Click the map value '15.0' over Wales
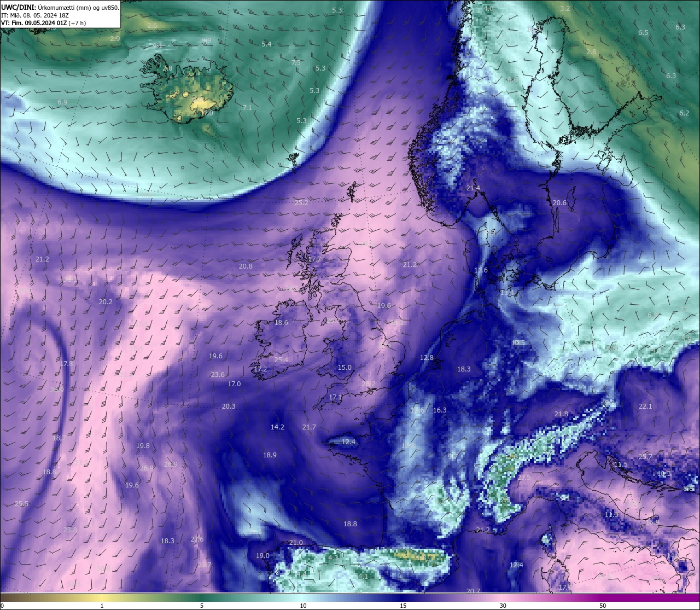Image resolution: width=700 pixels, height=610 pixels. 345,368
